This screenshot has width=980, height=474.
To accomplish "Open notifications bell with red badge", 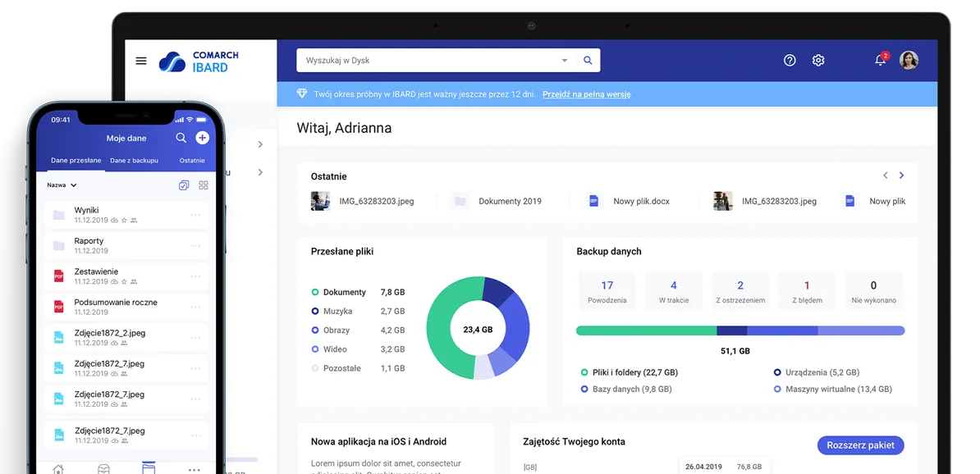I will pos(881,59).
